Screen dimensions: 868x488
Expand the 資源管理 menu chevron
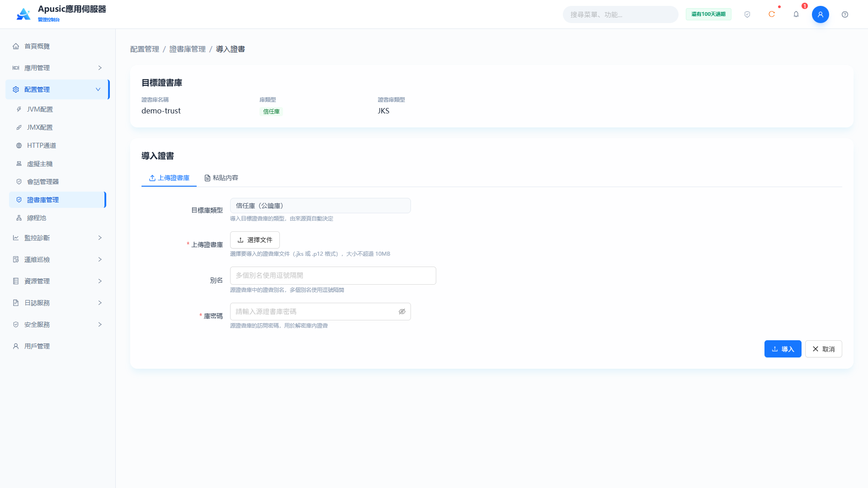tap(100, 281)
